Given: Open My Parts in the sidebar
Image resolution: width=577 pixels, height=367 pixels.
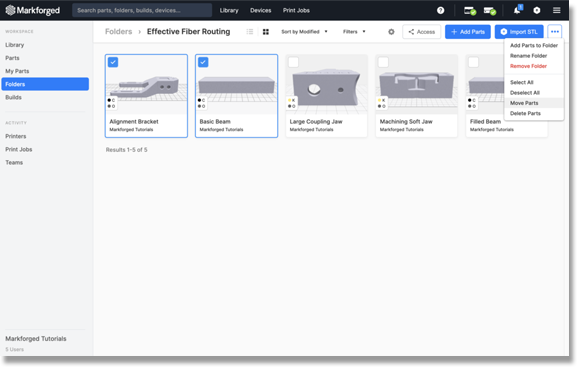Looking at the screenshot, I should click(17, 71).
